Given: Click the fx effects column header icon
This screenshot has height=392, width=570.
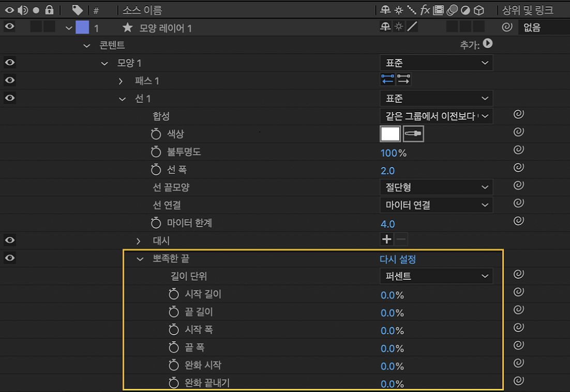Looking at the screenshot, I should [425, 10].
